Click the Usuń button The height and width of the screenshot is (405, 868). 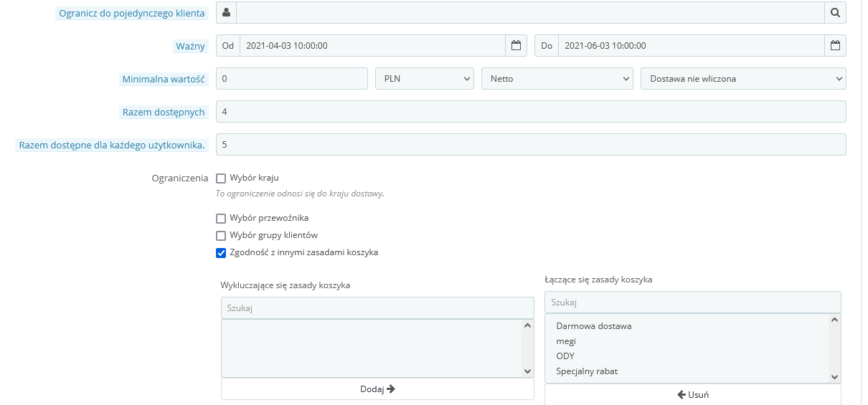(x=693, y=394)
